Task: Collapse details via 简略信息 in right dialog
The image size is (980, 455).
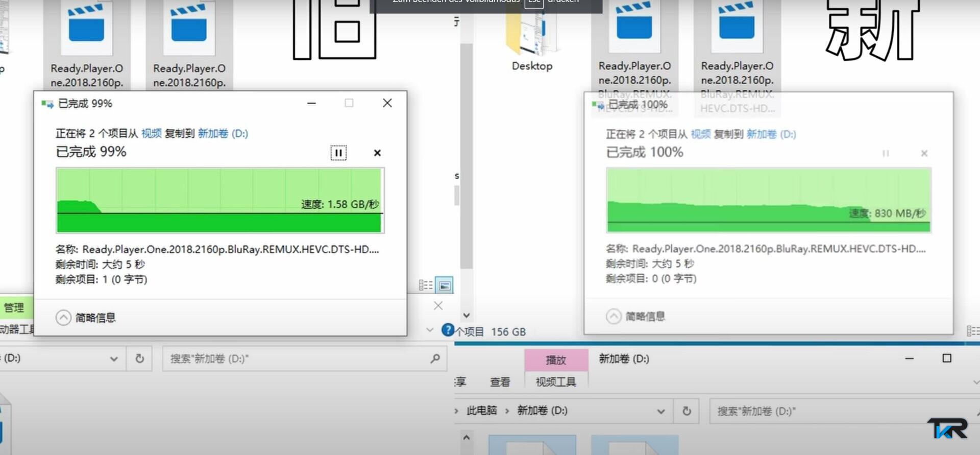Action: pos(635,316)
